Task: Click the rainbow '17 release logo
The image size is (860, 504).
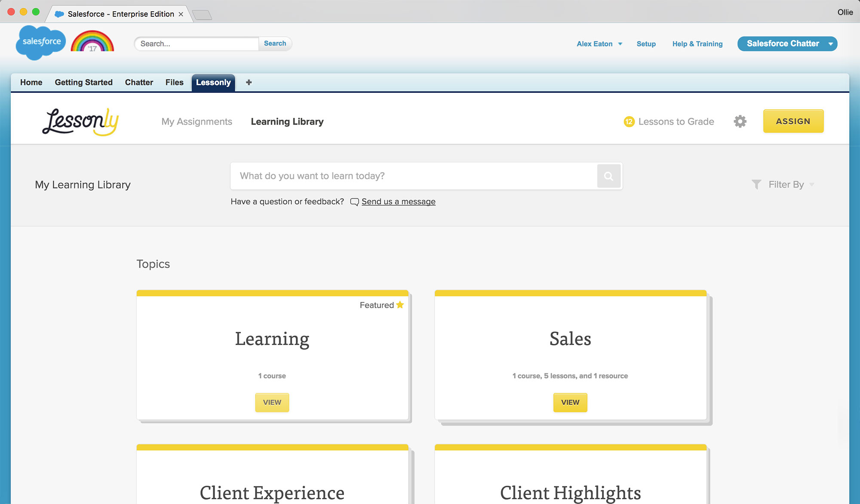Action: [x=92, y=41]
